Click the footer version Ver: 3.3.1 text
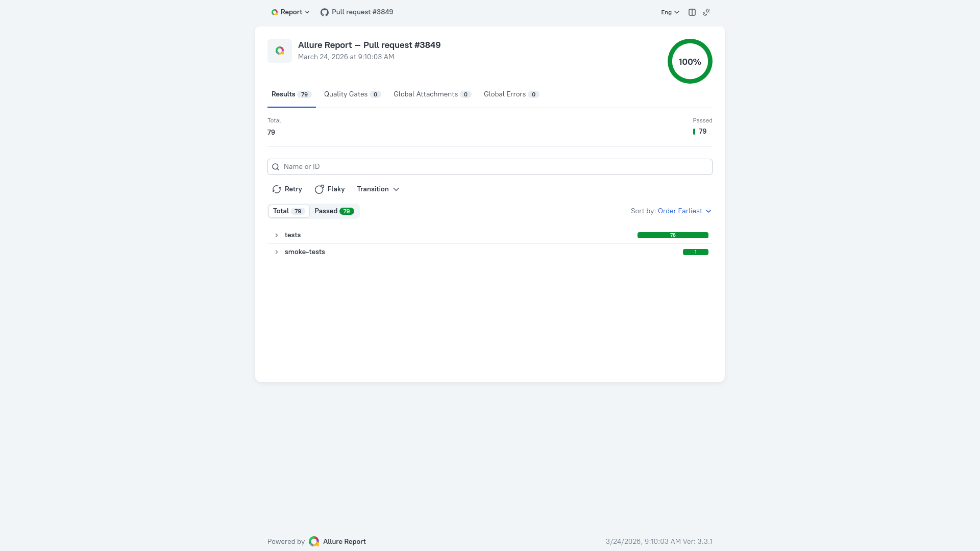 point(698,542)
